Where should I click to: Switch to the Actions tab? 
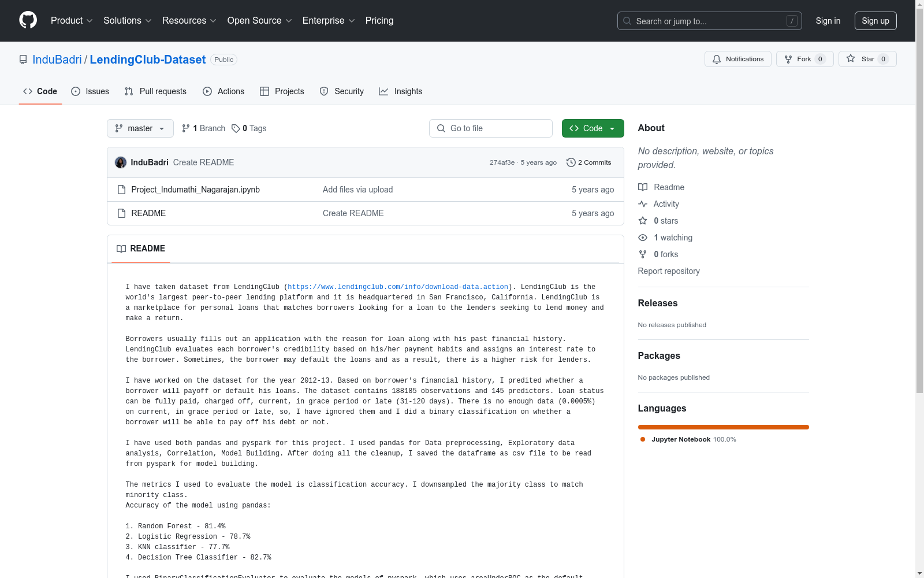(223, 91)
